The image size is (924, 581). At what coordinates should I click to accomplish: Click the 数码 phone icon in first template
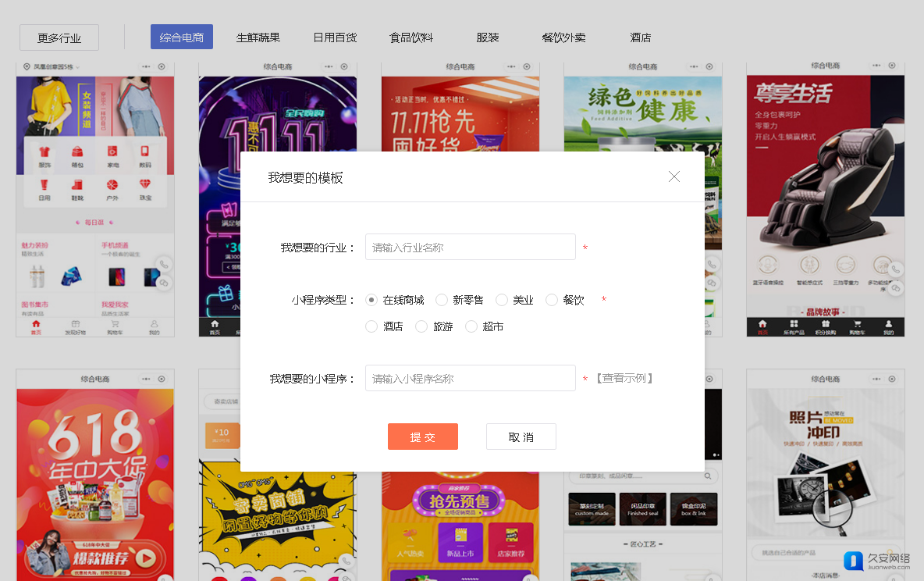click(145, 151)
